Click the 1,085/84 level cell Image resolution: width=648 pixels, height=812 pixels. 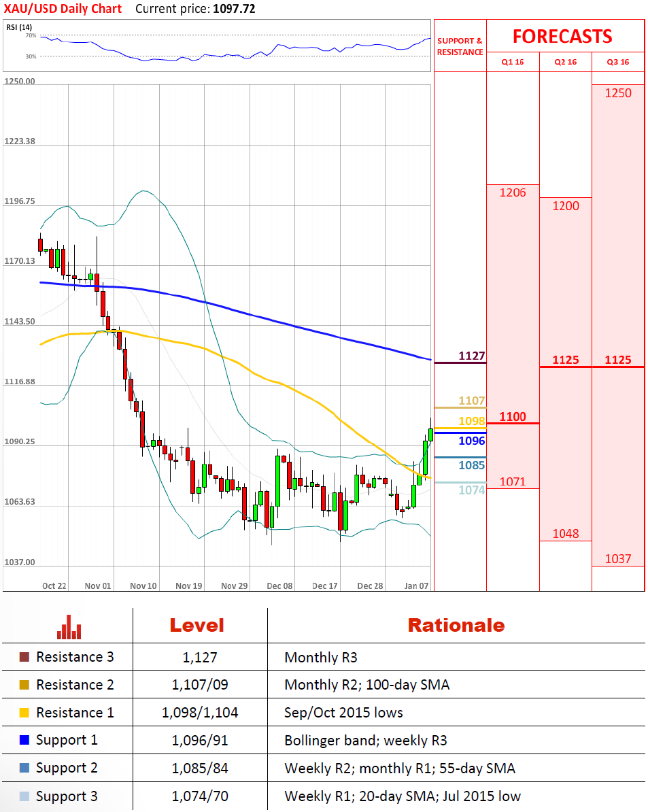point(200,768)
